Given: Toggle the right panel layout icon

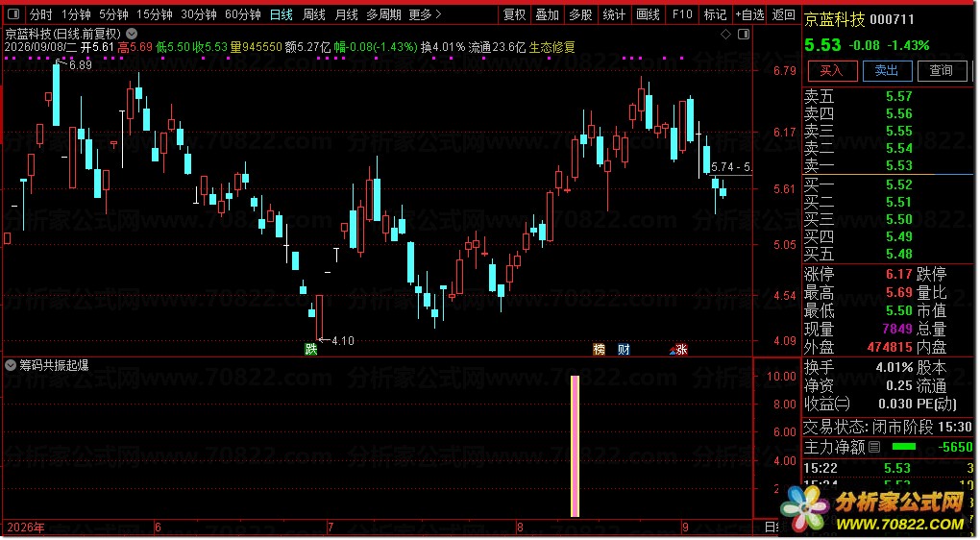Looking at the screenshot, I should click(x=744, y=35).
